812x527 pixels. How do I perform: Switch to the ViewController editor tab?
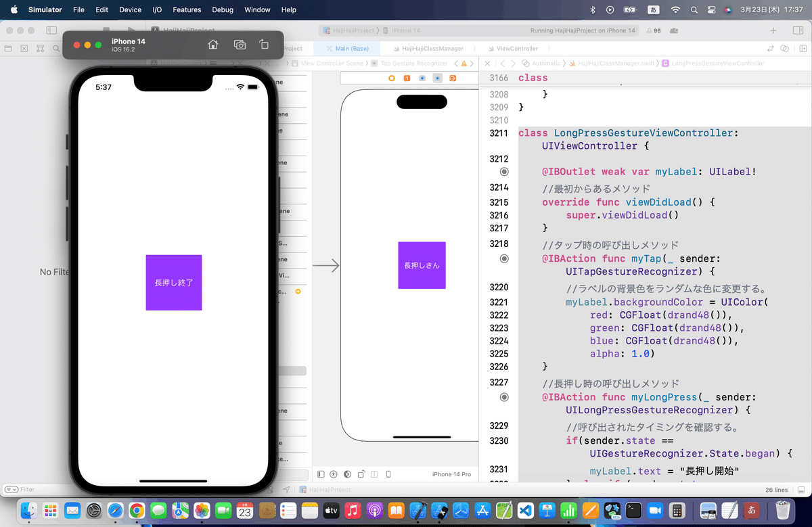tap(512, 49)
